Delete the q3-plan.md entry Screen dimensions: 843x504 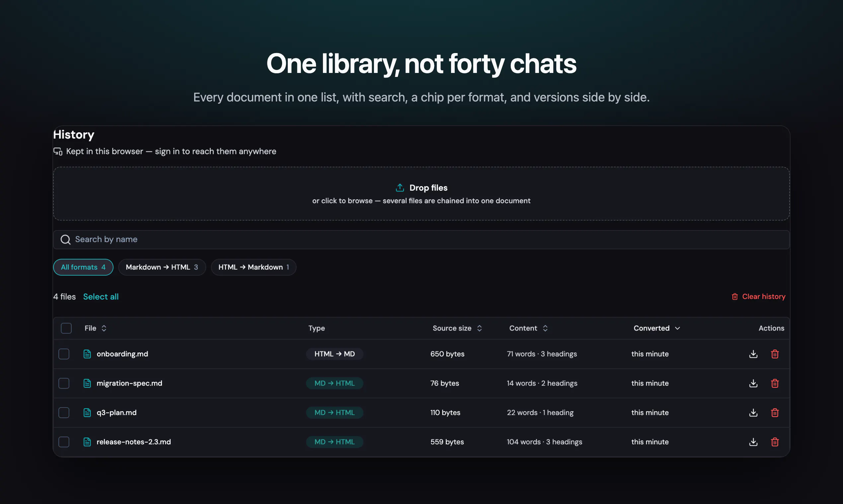click(775, 412)
